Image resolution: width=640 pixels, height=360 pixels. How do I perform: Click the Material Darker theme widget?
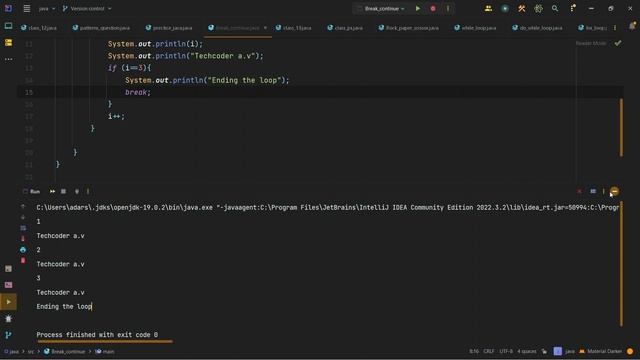click(x=600, y=351)
